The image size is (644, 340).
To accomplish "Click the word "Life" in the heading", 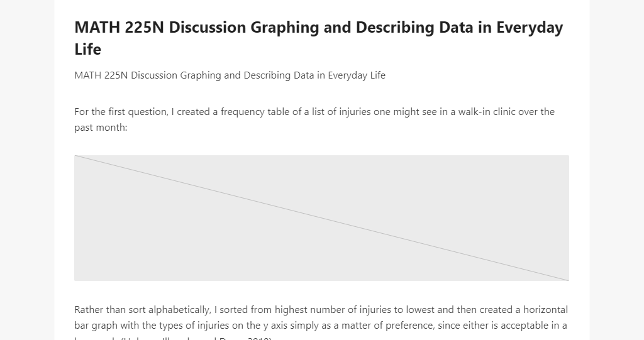I will click(x=88, y=49).
